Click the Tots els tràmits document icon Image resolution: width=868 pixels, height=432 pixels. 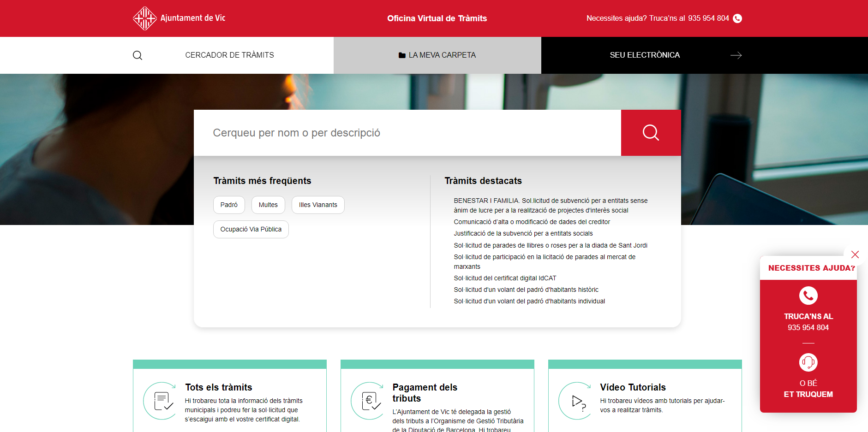(162, 401)
